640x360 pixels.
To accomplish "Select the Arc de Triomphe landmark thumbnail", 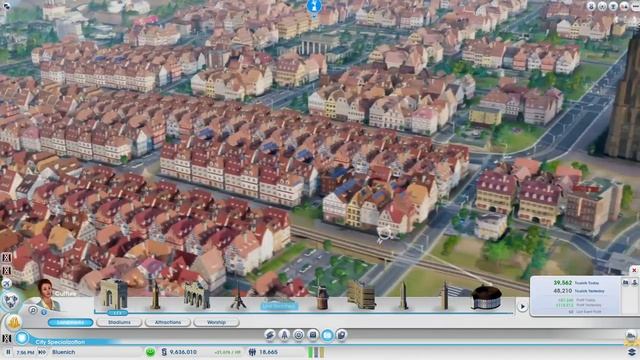I will point(114,295).
